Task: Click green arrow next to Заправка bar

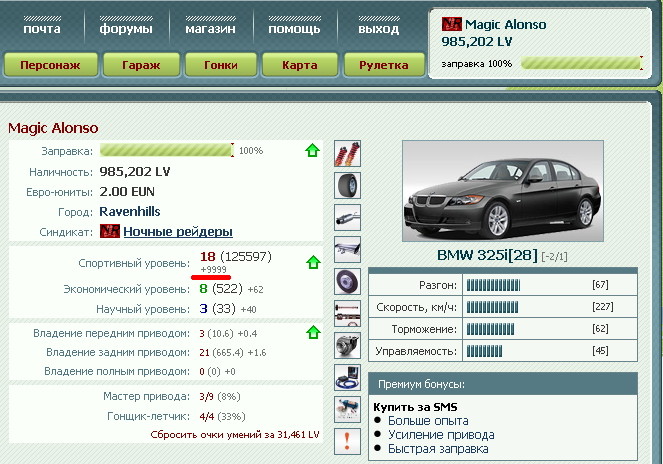Action: 312,150
